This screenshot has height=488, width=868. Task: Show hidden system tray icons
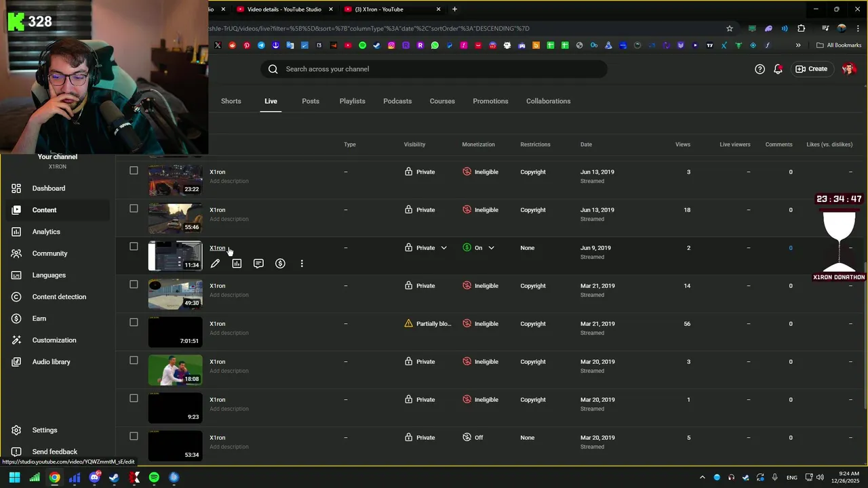[702, 477]
